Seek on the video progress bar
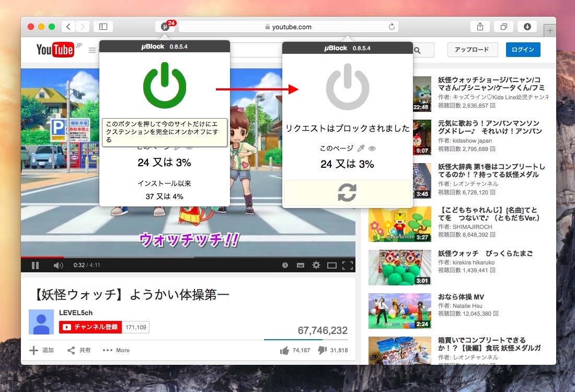This screenshot has height=392, width=575. [188, 258]
